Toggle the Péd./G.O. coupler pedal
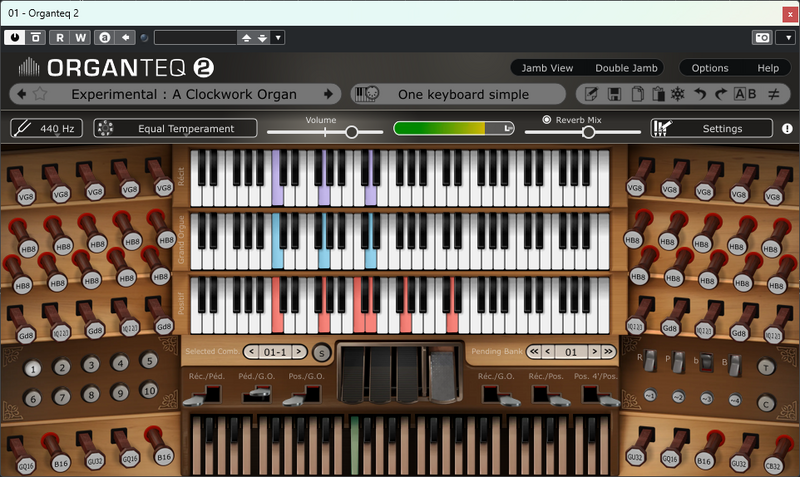This screenshot has height=477, width=800. coord(256,394)
